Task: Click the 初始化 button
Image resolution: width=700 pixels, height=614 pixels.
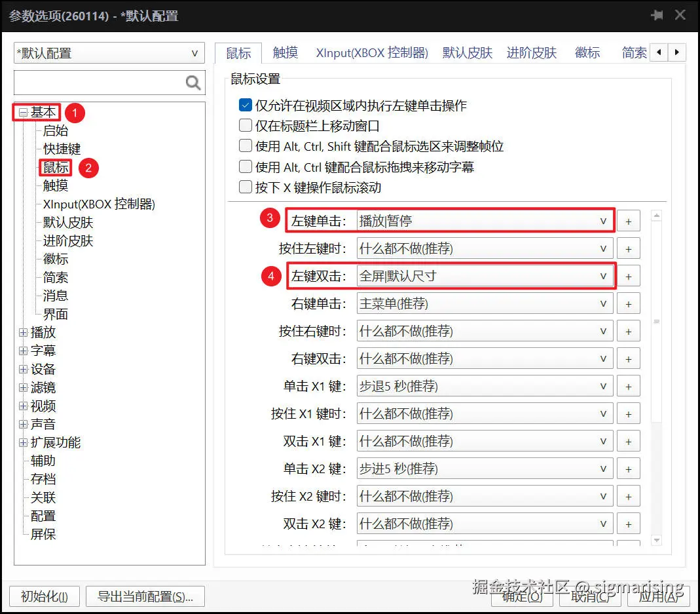Action: click(44, 596)
